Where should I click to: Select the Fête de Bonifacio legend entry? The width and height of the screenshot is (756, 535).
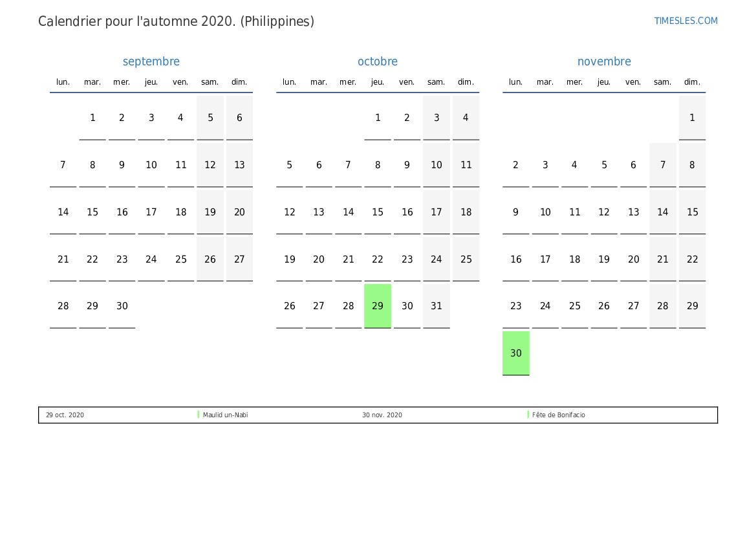coord(559,415)
